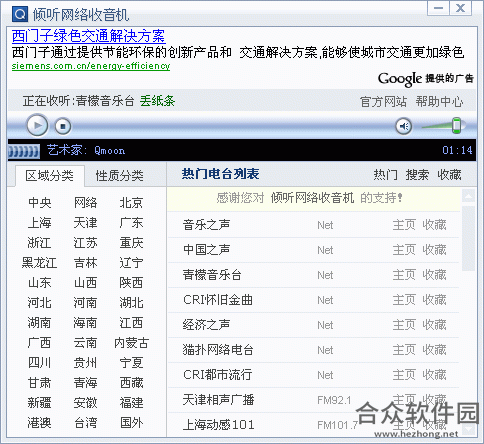Click the 倾听网络收音机 link in banner
The image size is (484, 444).
tap(312, 198)
